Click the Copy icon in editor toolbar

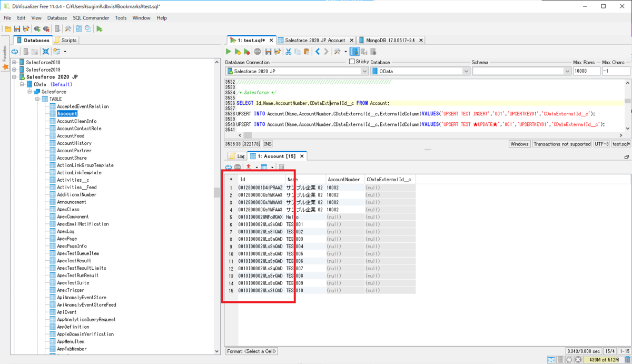[297, 52]
